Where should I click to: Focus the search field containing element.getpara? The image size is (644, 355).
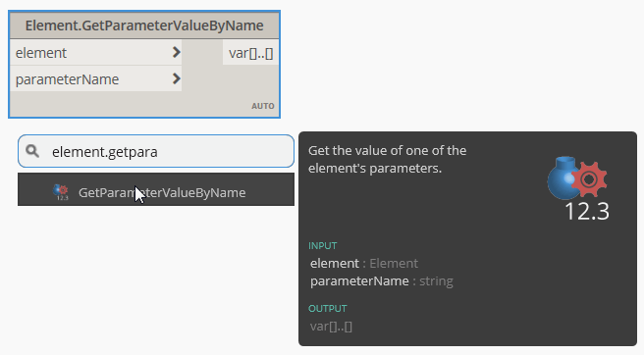(156, 151)
